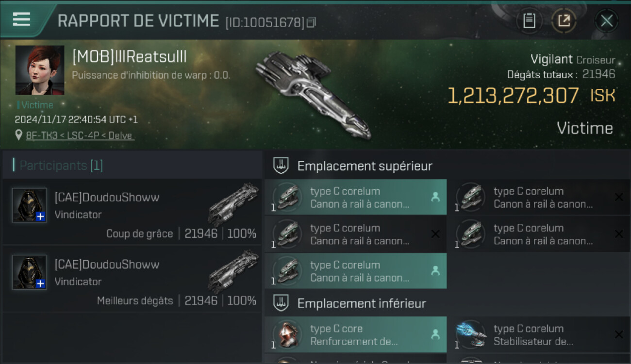
Task: Open DoudouShoww's Meilleurs dégâts entry
Action: click(132, 279)
